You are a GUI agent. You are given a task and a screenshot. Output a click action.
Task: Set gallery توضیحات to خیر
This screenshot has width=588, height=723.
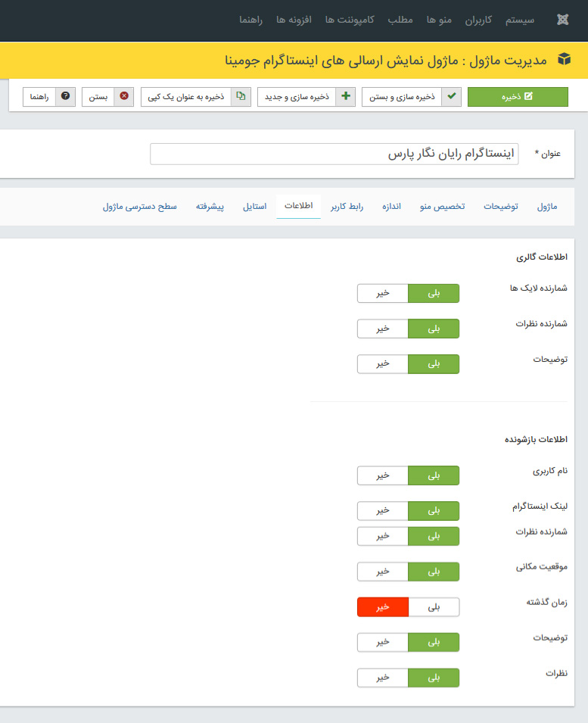pyautogui.click(x=383, y=364)
